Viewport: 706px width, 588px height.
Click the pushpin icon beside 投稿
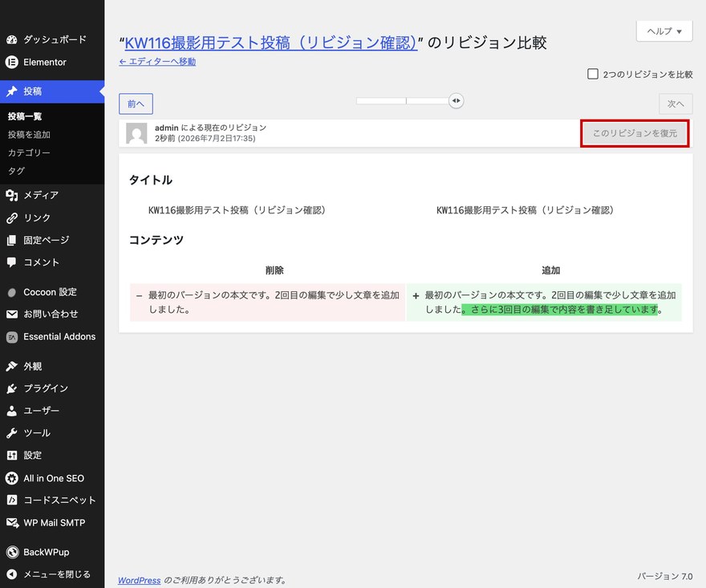pos(12,91)
